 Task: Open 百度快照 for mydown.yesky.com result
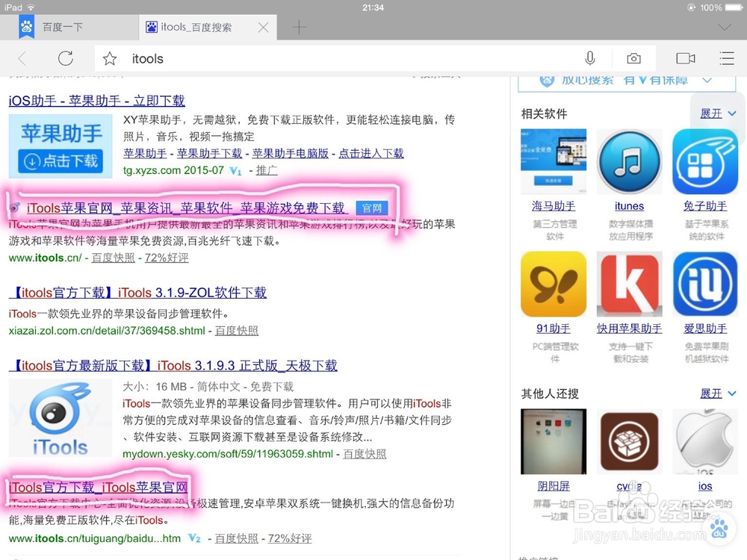point(365,454)
